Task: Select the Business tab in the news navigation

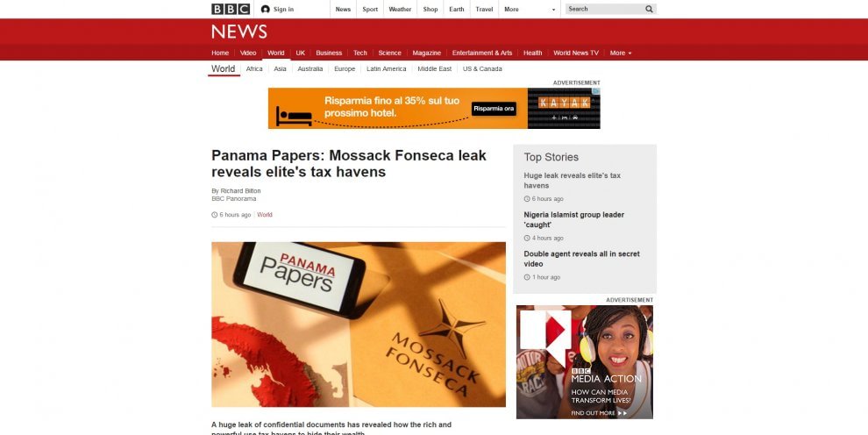Action: (329, 53)
